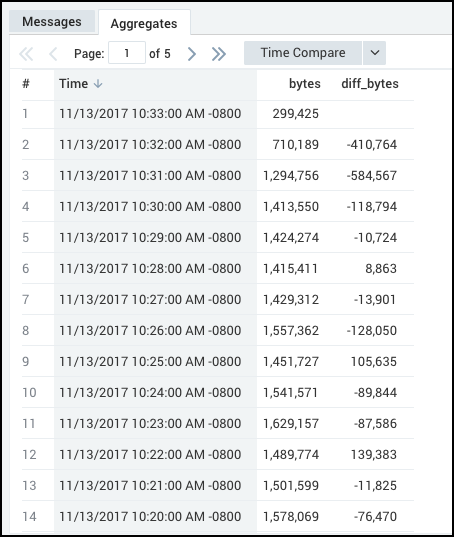Click the Time column header
Image resolution: width=454 pixels, height=537 pixels.
pyautogui.click(x=73, y=84)
